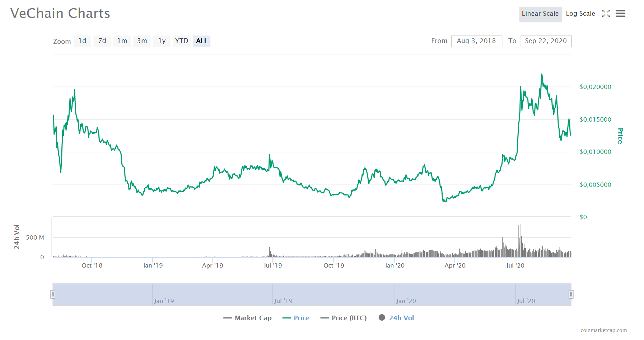Image resolution: width=644 pixels, height=340 pixels.
Task: Grab the right navigator range handle
Action: [571, 294]
